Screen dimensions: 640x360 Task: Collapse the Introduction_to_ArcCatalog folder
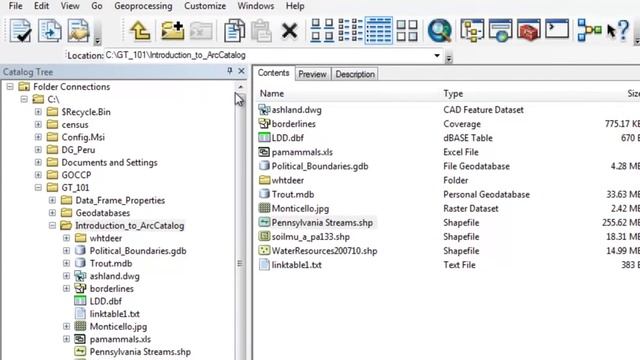[52, 226]
